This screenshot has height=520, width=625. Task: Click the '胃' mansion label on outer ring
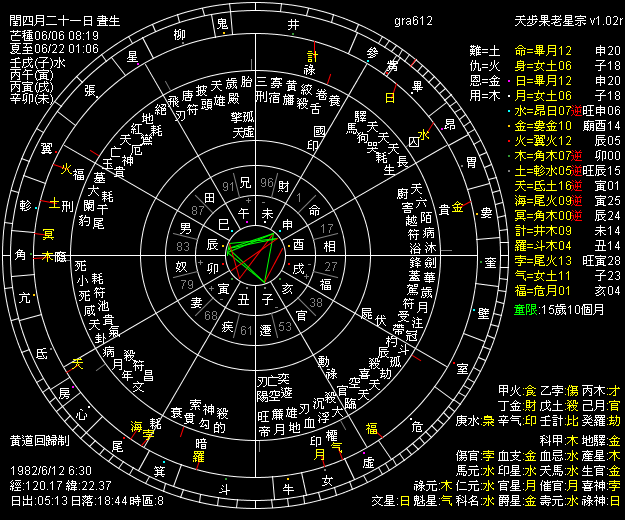coord(472,162)
